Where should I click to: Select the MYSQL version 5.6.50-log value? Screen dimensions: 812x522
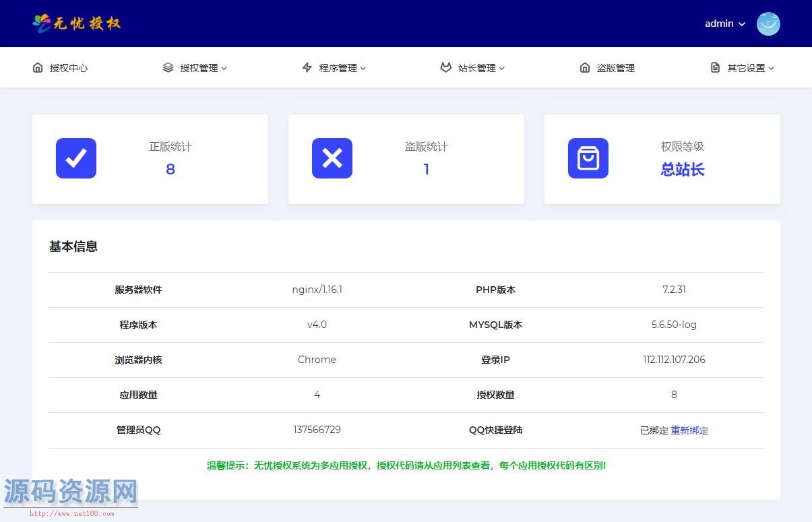(674, 325)
